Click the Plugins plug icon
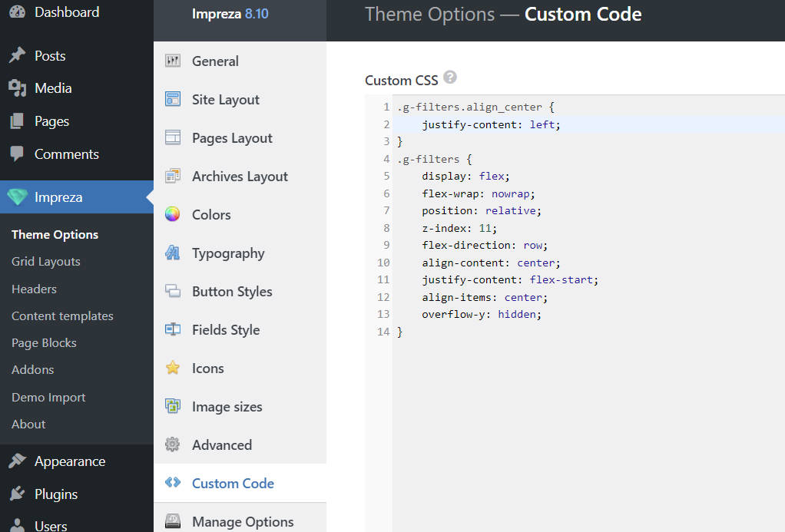785x532 pixels. pos(17,494)
